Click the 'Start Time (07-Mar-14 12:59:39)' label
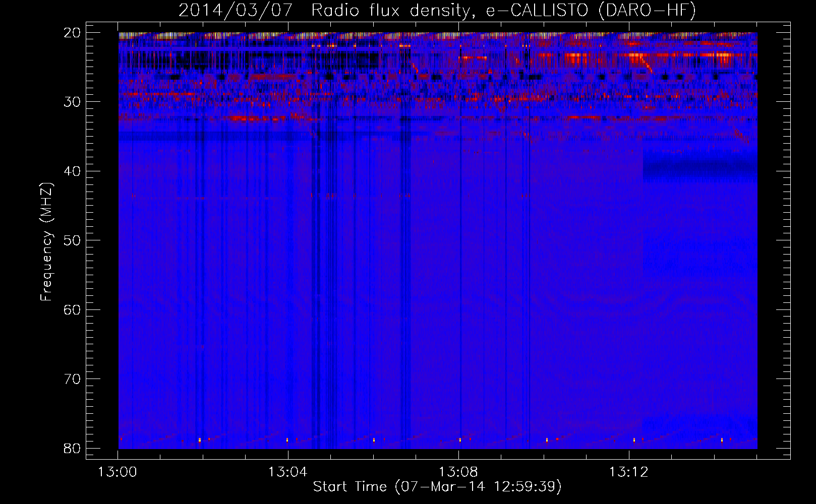Image resolution: width=816 pixels, height=504 pixels. (437, 486)
